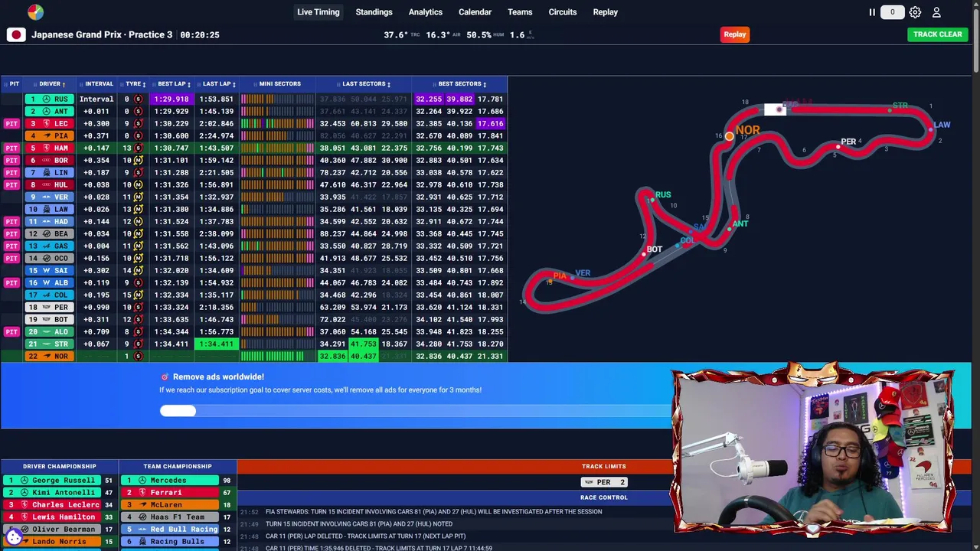Click the DRIVER CHAMPIONSHIP header

[60, 466]
